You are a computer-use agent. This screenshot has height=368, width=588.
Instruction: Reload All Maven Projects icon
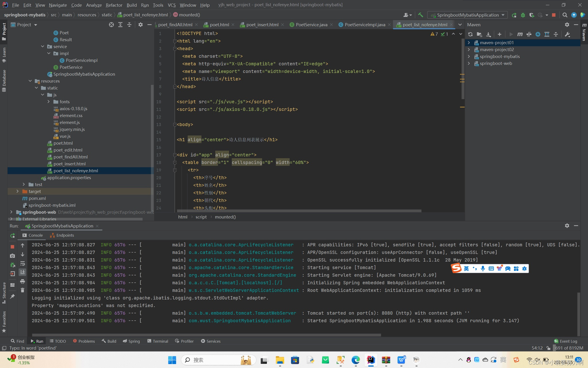click(470, 34)
